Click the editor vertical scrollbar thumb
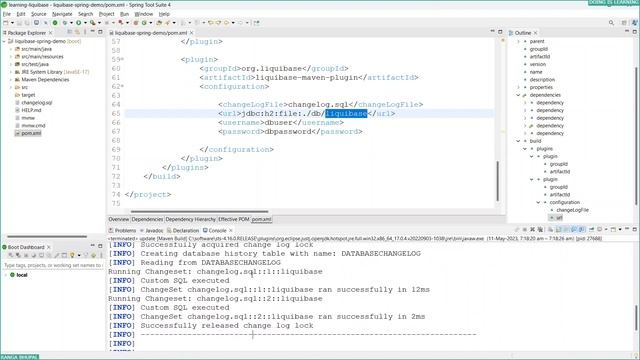 pos(498,181)
